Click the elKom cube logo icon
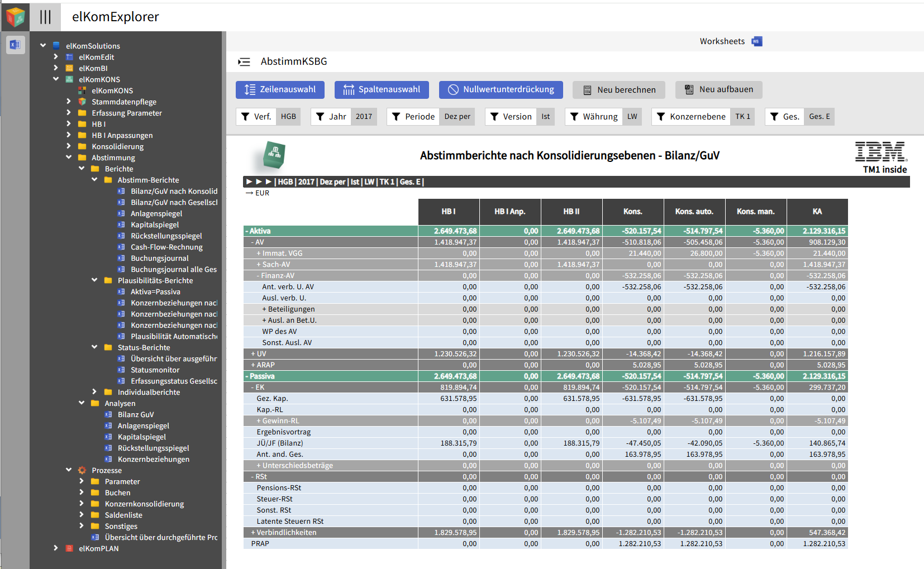 pos(15,17)
